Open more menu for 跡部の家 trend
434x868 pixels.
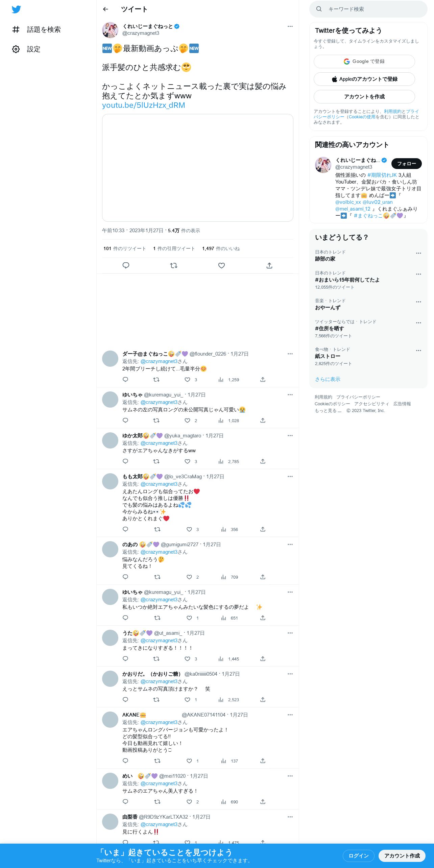click(418, 253)
